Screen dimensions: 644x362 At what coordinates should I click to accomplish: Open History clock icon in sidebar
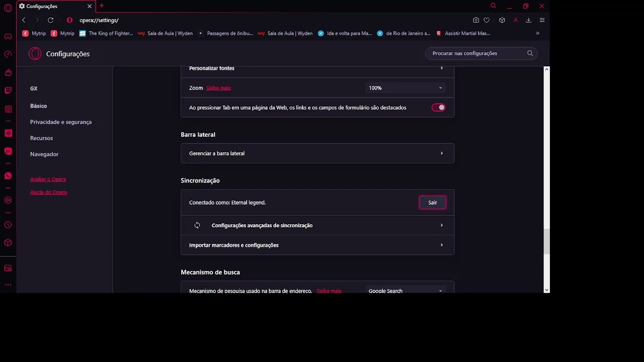click(8, 225)
